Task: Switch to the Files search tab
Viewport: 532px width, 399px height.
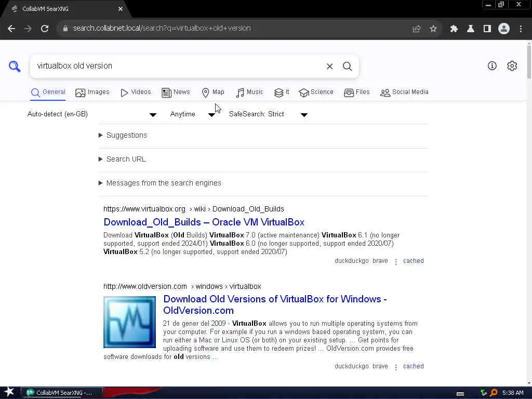Action: click(356, 92)
